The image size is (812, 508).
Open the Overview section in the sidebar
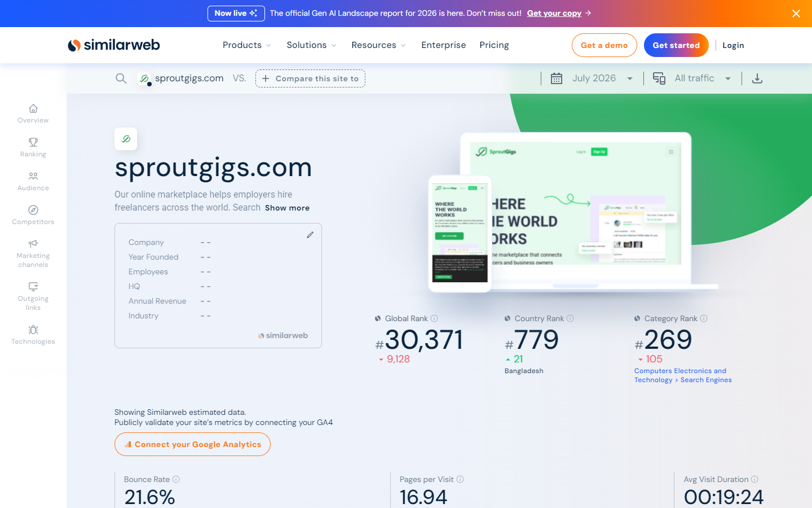(33, 113)
